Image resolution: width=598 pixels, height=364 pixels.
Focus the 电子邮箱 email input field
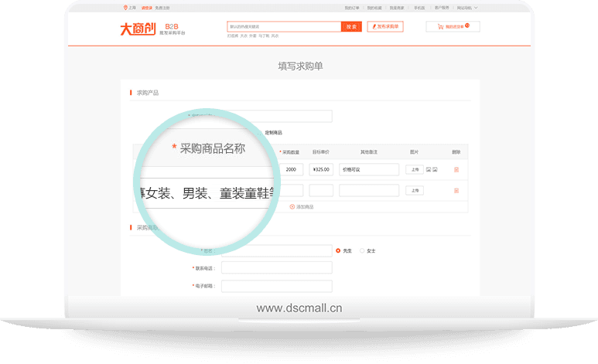click(276, 286)
